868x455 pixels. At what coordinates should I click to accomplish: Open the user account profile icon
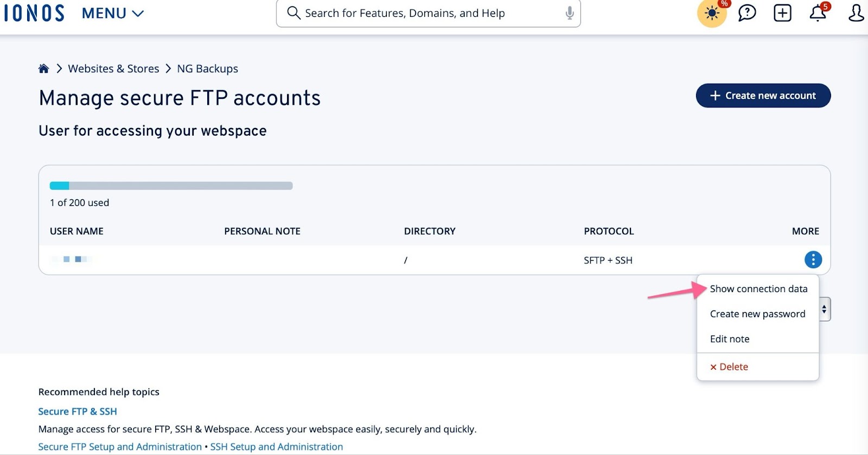click(856, 13)
